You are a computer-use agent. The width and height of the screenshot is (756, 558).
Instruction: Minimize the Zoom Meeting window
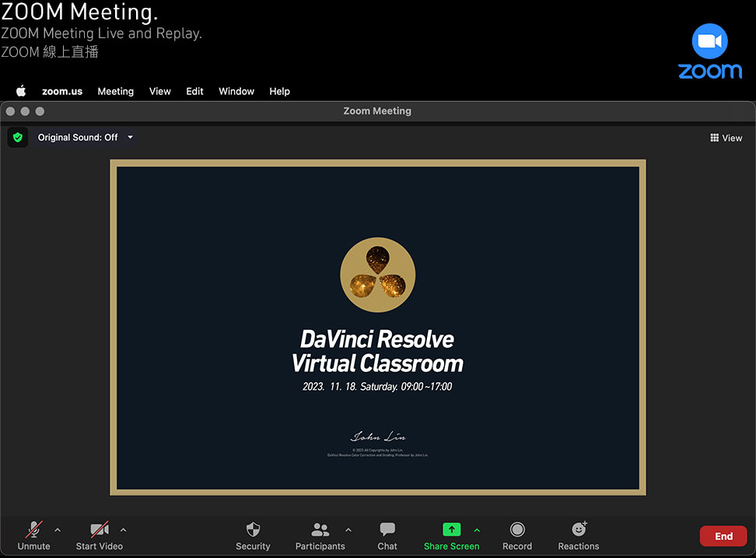coord(25,111)
